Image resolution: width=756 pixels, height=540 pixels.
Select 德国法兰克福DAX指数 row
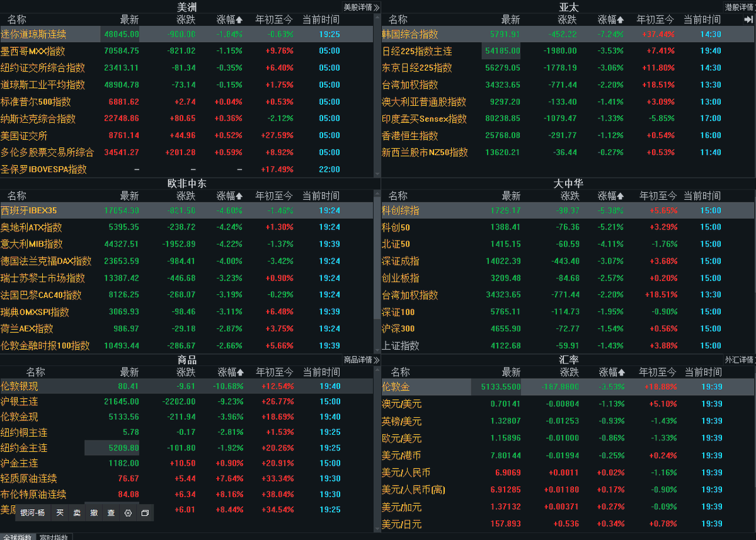click(x=186, y=261)
